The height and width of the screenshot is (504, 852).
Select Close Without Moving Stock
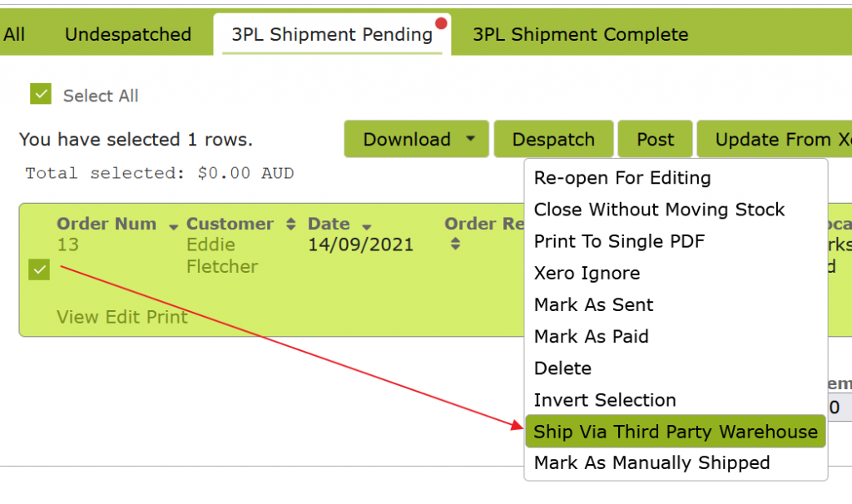659,210
